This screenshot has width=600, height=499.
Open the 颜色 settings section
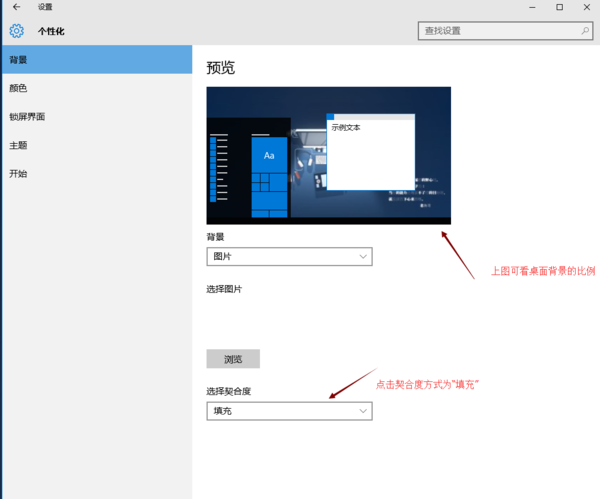point(97,88)
